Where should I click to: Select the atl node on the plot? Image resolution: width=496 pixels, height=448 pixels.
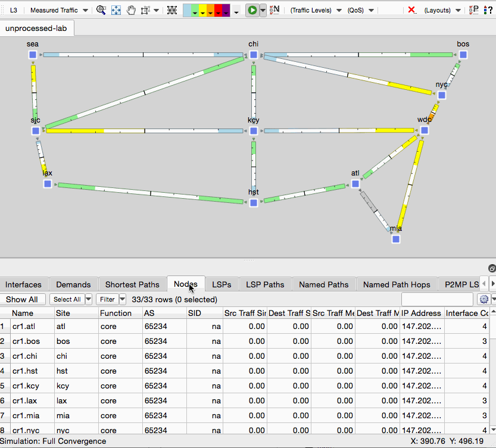click(355, 184)
